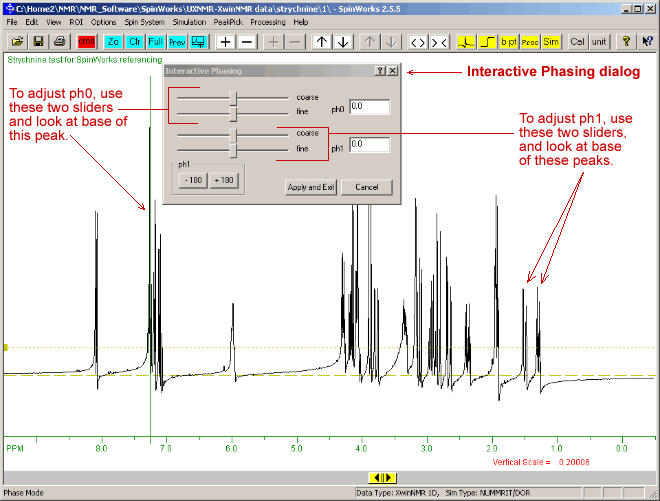This screenshot has width=660, height=501.
Task: Print the spectrum with printer icon
Action: pyautogui.click(x=60, y=42)
